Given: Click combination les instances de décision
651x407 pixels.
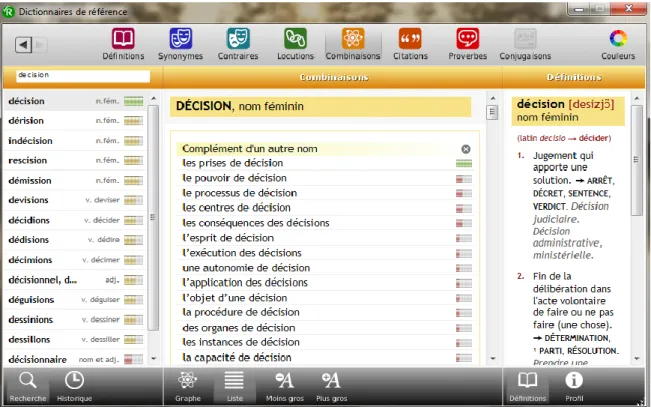Looking at the screenshot, I should (x=241, y=343).
